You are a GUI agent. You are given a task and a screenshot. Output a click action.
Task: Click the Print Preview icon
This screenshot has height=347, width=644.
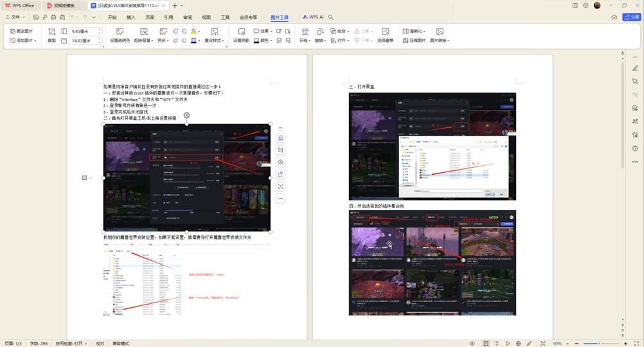pyautogui.click(x=62, y=17)
